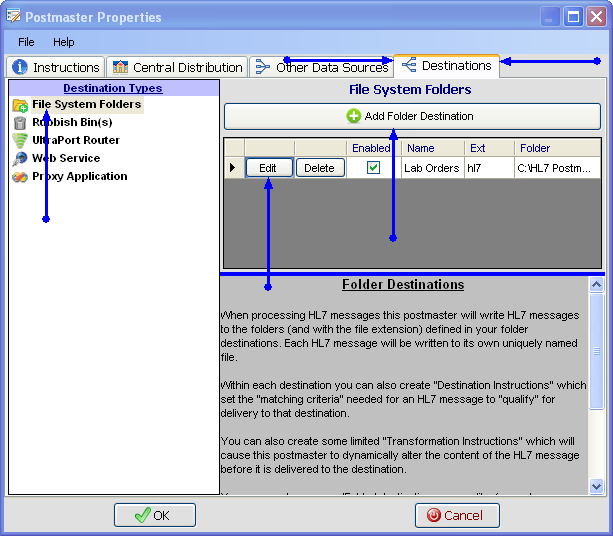Click the File System Folders folder icon
Viewport: 613px width, 536px height.
click(20, 105)
